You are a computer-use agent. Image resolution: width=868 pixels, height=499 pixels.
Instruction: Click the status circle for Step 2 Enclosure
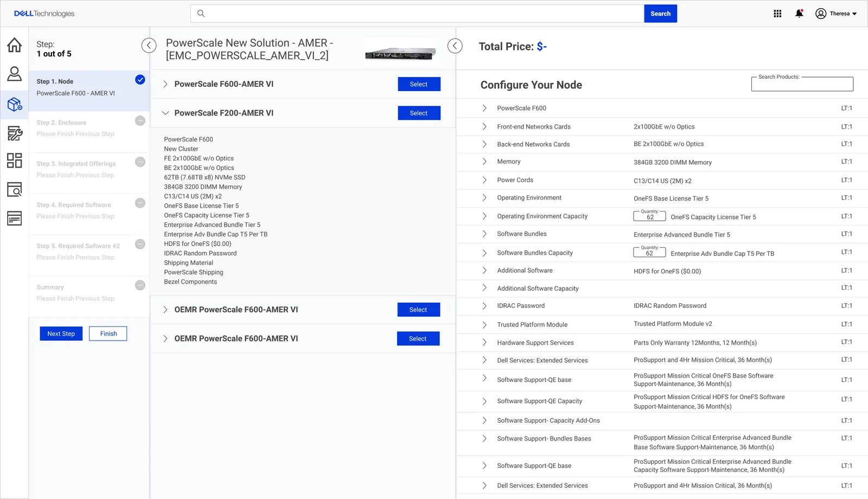coord(140,120)
